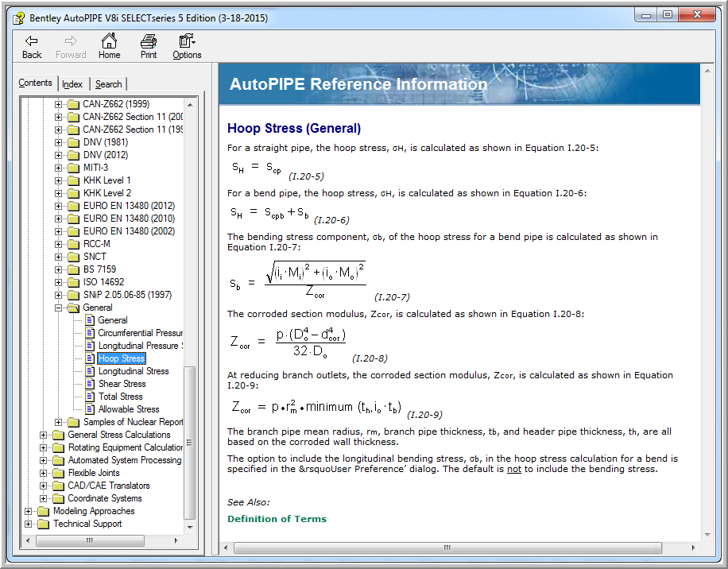Switch to the Contents tab
728x569 pixels.
tap(35, 83)
